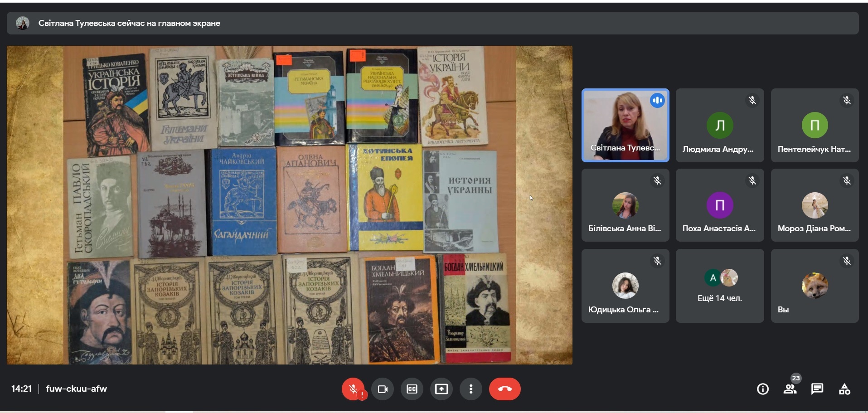Select Білівська Анна participant tile

click(626, 205)
